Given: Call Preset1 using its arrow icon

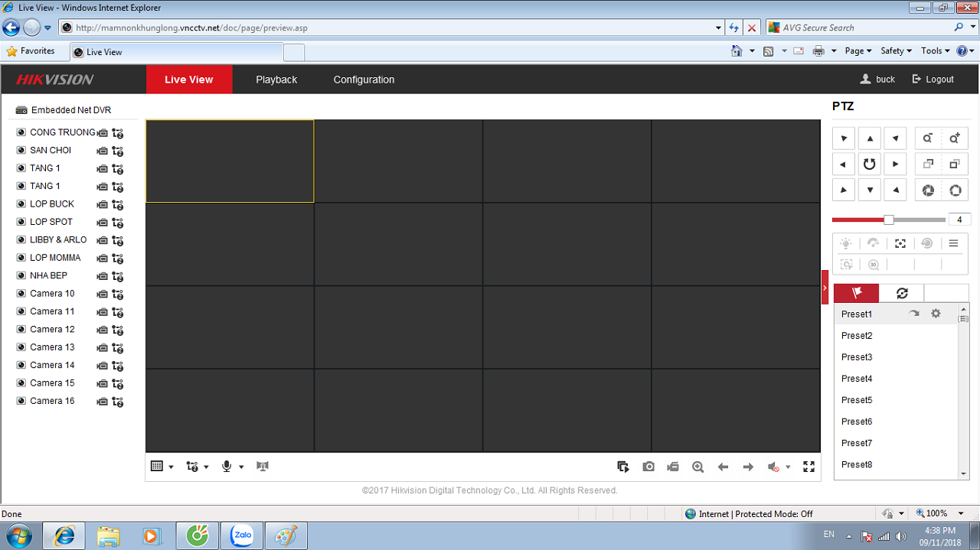Looking at the screenshot, I should point(913,314).
